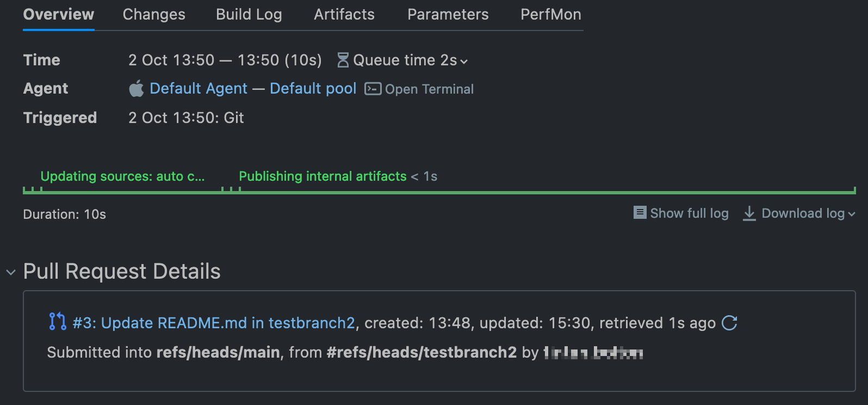Viewport: 868px width, 405px height.
Task: Open the terminal using the Open Terminal icon
Action: [372, 88]
